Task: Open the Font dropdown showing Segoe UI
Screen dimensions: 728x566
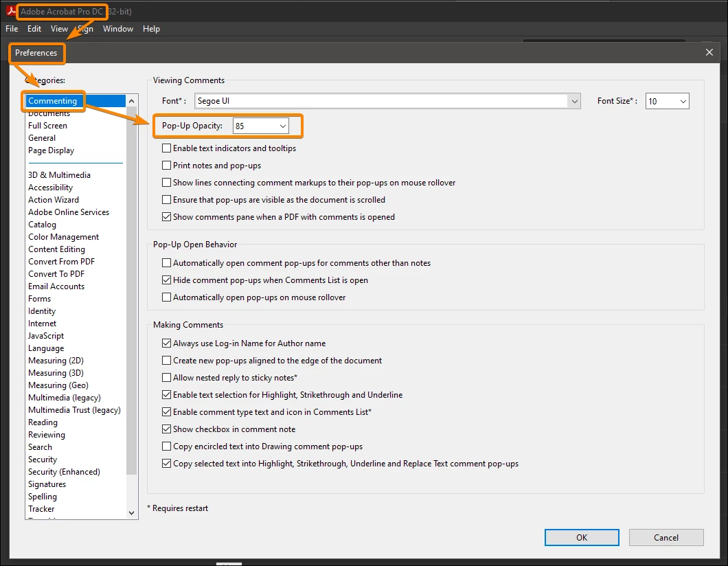Action: (x=387, y=101)
